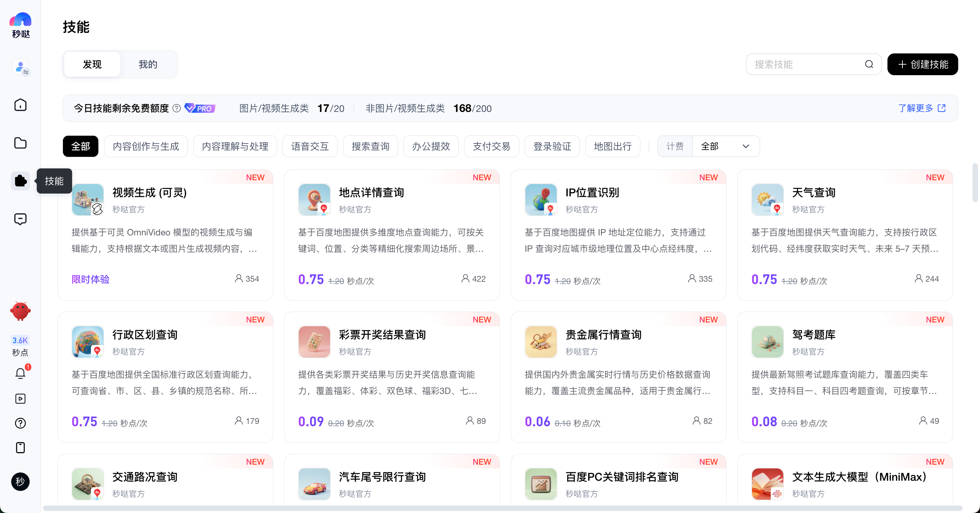Viewport: 980px width, 513px height.
Task: Click the 0.09 price on 彩票开奖结果查询
Action: tap(311, 421)
